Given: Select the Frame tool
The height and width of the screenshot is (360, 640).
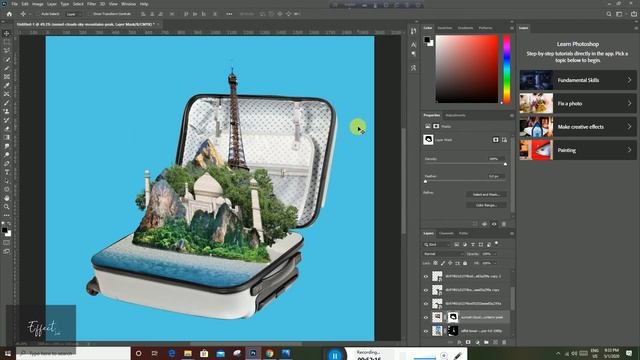Looking at the screenshot, I should [7, 77].
